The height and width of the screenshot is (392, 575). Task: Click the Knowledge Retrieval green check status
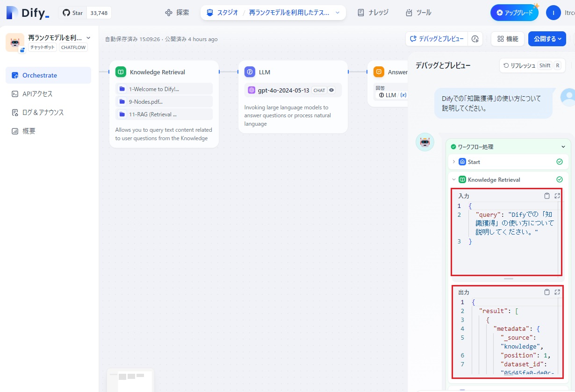pyautogui.click(x=560, y=179)
